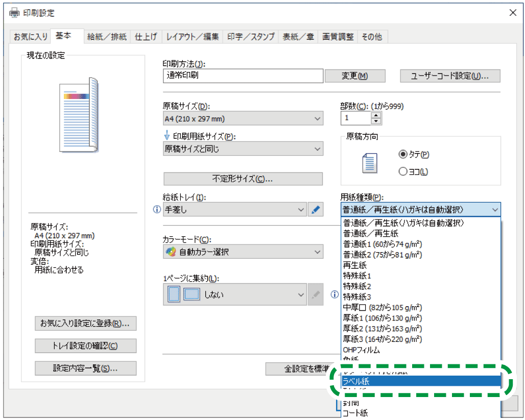Click the 部数 copies input field

[x=355, y=118]
